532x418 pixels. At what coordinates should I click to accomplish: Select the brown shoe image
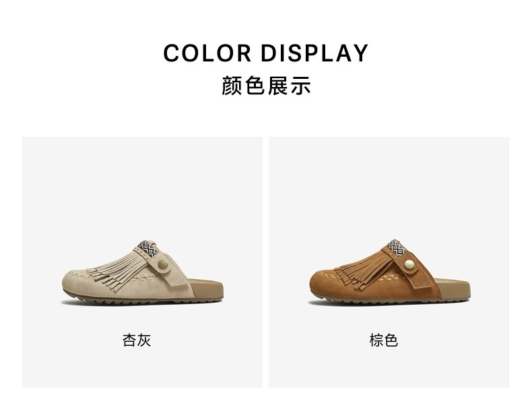(x=390, y=272)
